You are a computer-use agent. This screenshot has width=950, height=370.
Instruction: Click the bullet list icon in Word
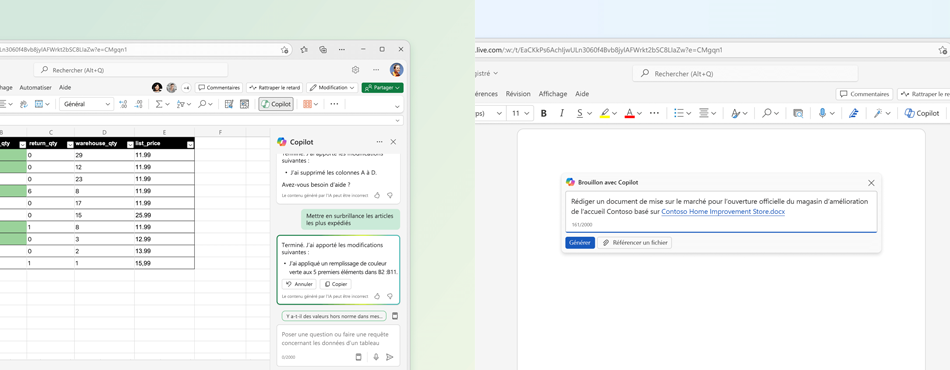pyautogui.click(x=679, y=113)
